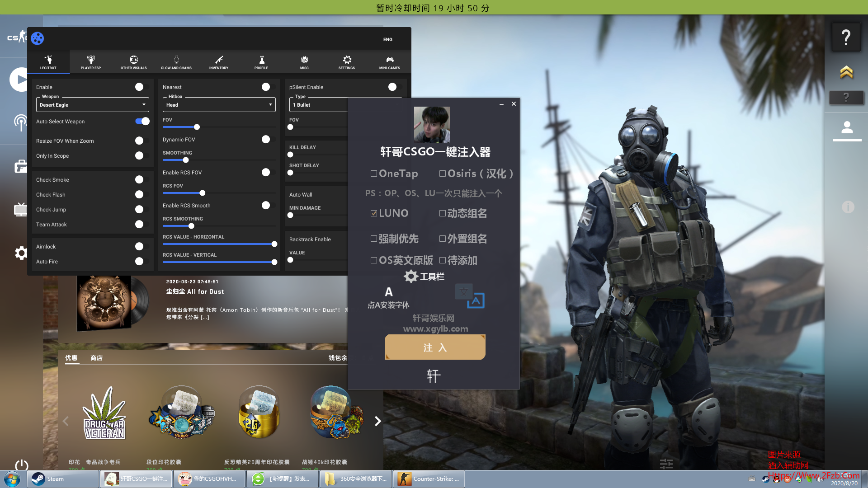
Task: Open the Player ESP tab
Action: pos(91,62)
